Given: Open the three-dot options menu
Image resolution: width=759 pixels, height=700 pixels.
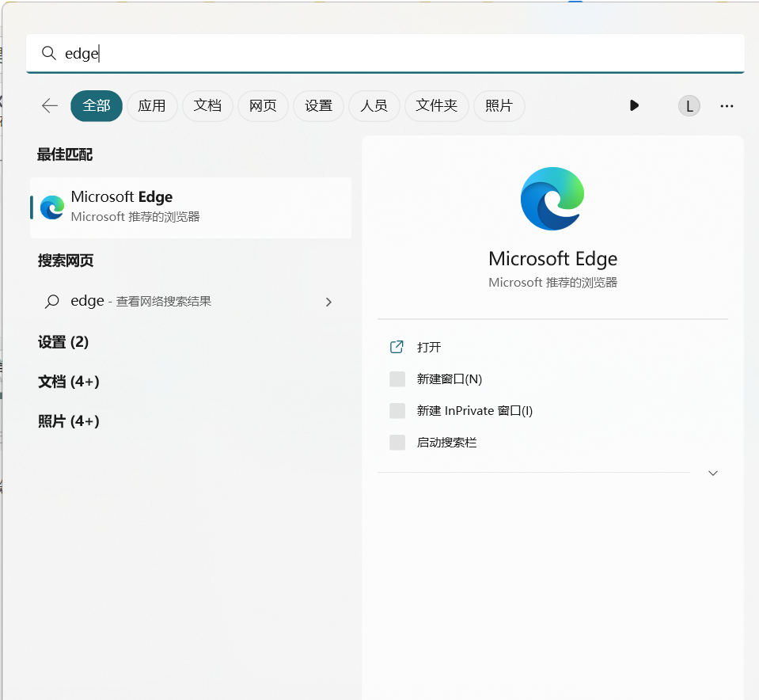Looking at the screenshot, I should point(727,106).
